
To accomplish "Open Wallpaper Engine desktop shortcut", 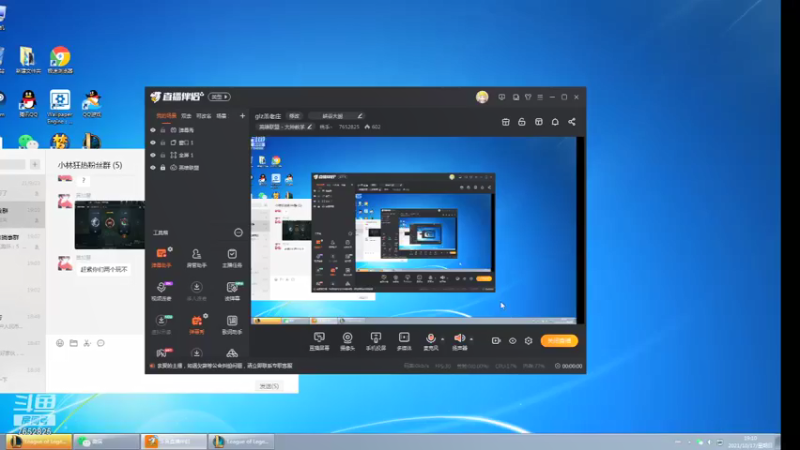I will [60, 107].
